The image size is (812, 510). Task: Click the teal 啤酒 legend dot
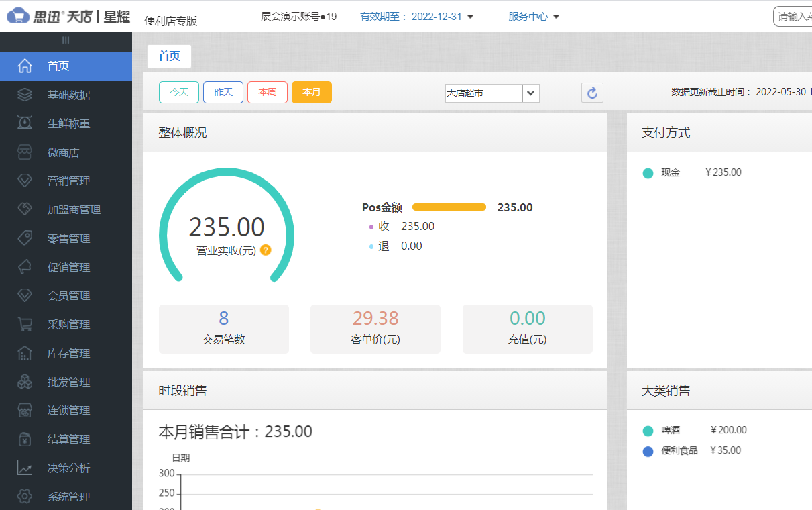click(x=648, y=431)
